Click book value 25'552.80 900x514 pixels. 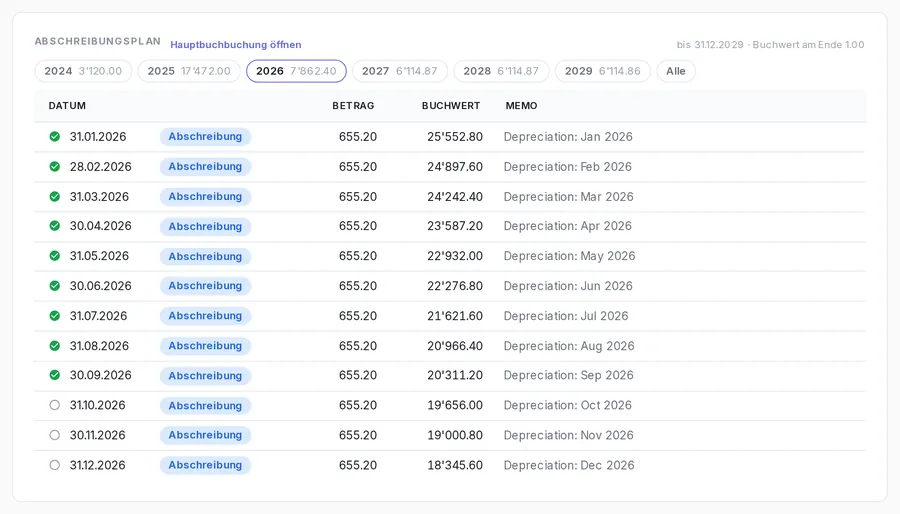tap(455, 137)
